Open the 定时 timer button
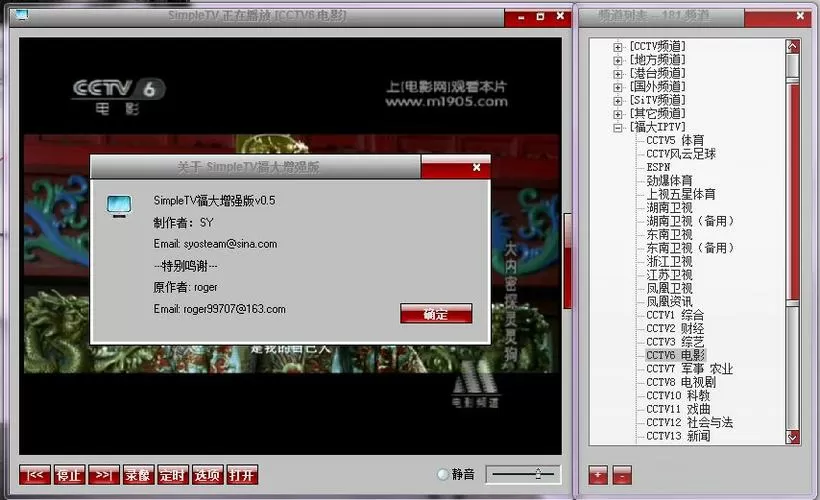 (x=173, y=475)
